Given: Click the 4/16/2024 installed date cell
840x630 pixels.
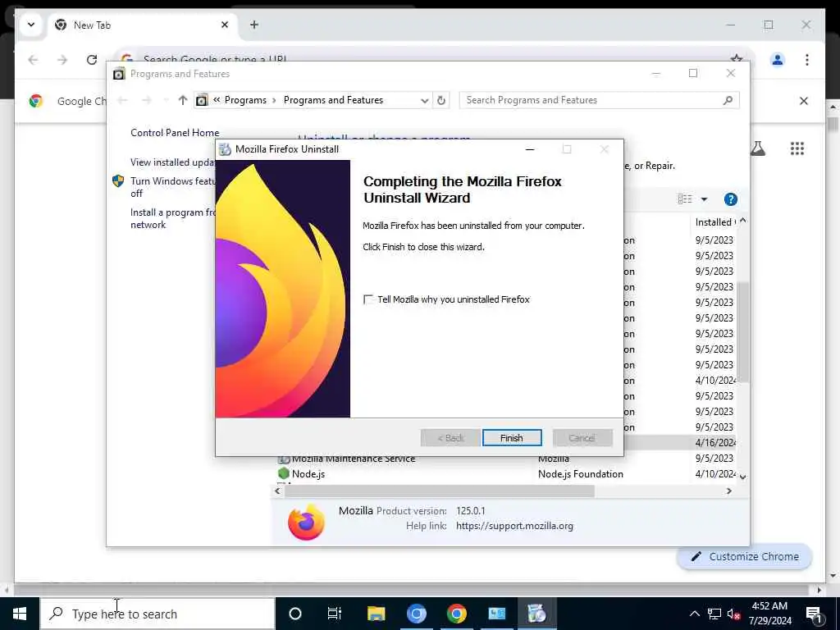Looking at the screenshot, I should 715,443.
